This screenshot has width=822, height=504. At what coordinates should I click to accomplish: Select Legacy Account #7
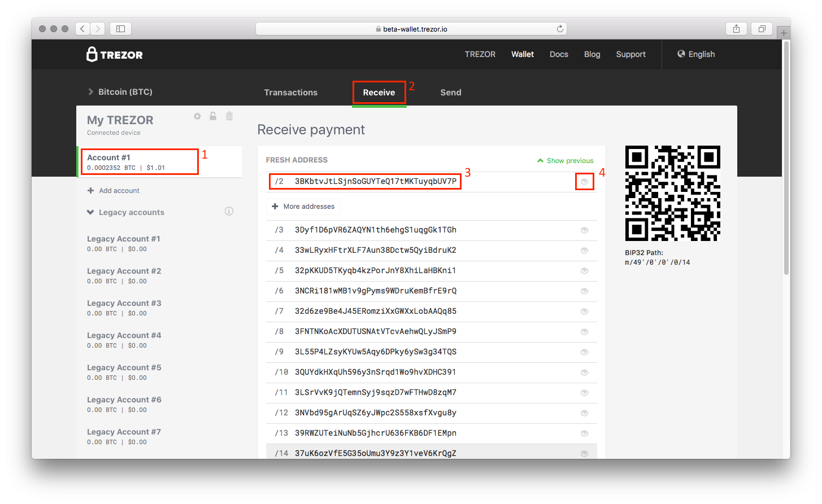click(124, 436)
